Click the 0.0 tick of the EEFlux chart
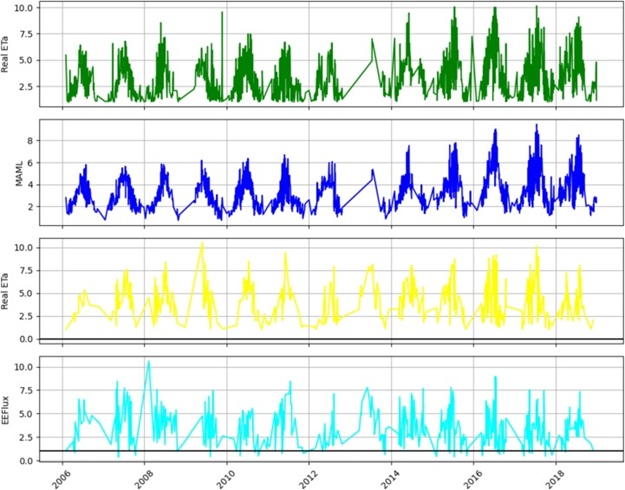Viewport: 625px width, 490px height. pos(28,461)
